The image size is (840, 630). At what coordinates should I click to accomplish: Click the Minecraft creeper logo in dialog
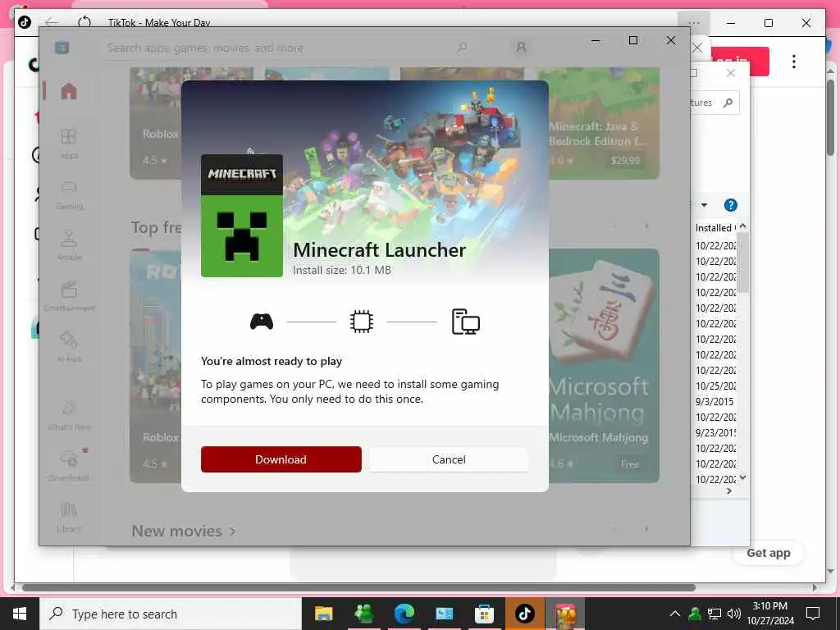point(242,216)
